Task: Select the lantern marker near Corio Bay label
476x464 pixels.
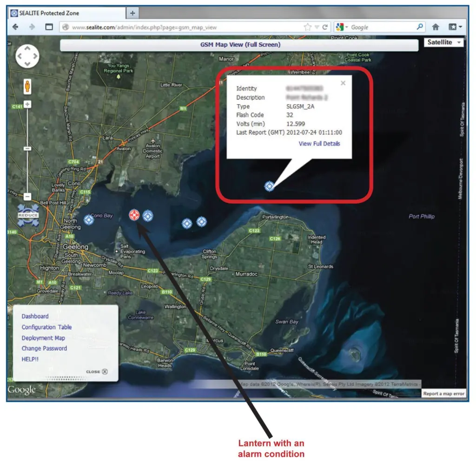Action: tap(89, 219)
